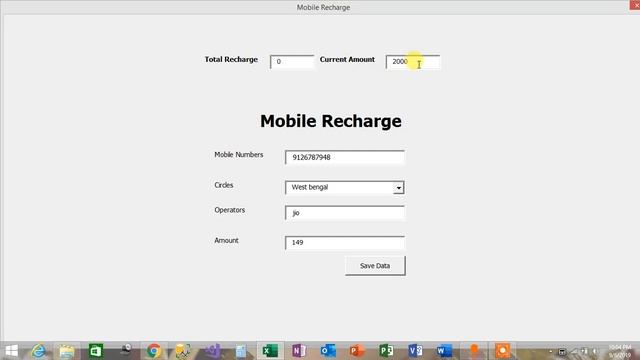Screen dimensions: 640x360
Task: Open Google Chrome from the taskbar
Action: tap(154, 351)
